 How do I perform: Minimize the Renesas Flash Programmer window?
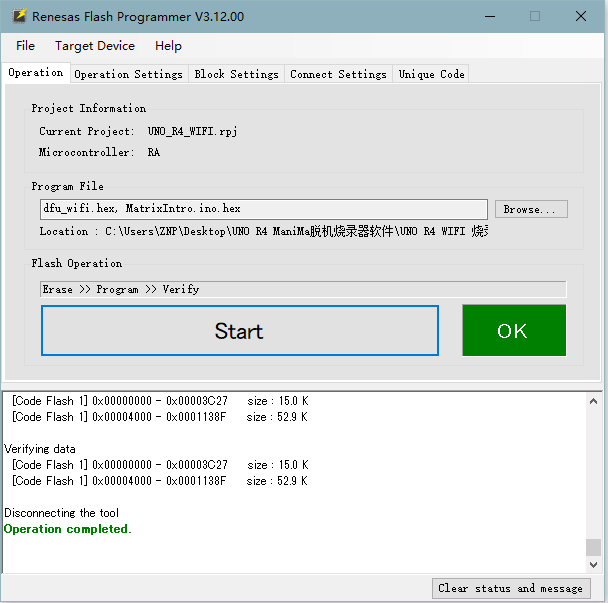pyautogui.click(x=490, y=16)
